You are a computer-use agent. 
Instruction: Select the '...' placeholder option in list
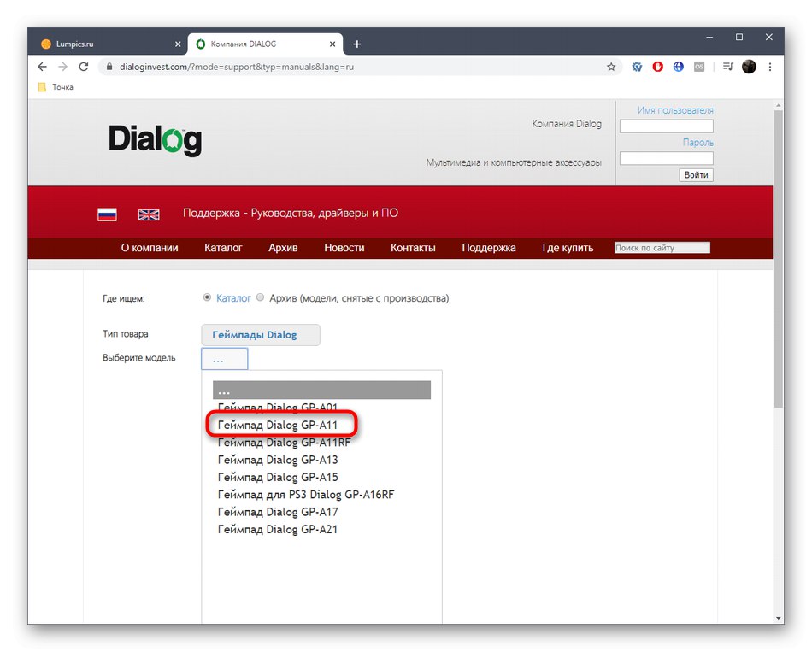coord(321,390)
